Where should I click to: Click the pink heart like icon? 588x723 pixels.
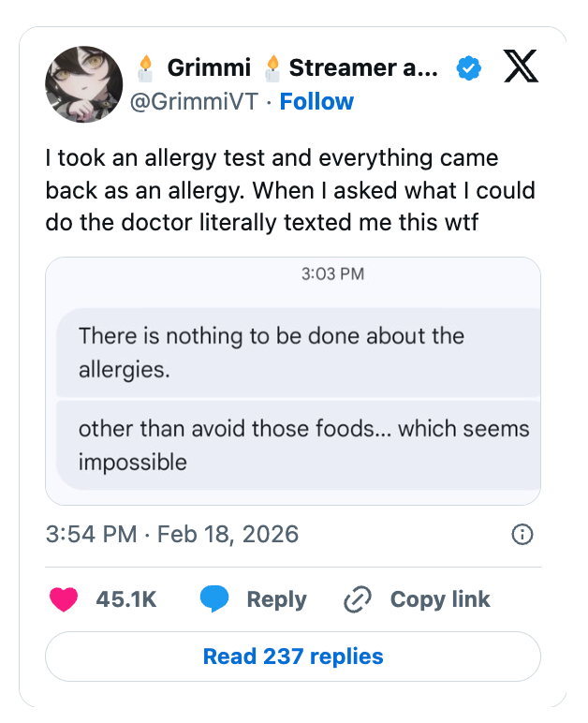click(64, 599)
